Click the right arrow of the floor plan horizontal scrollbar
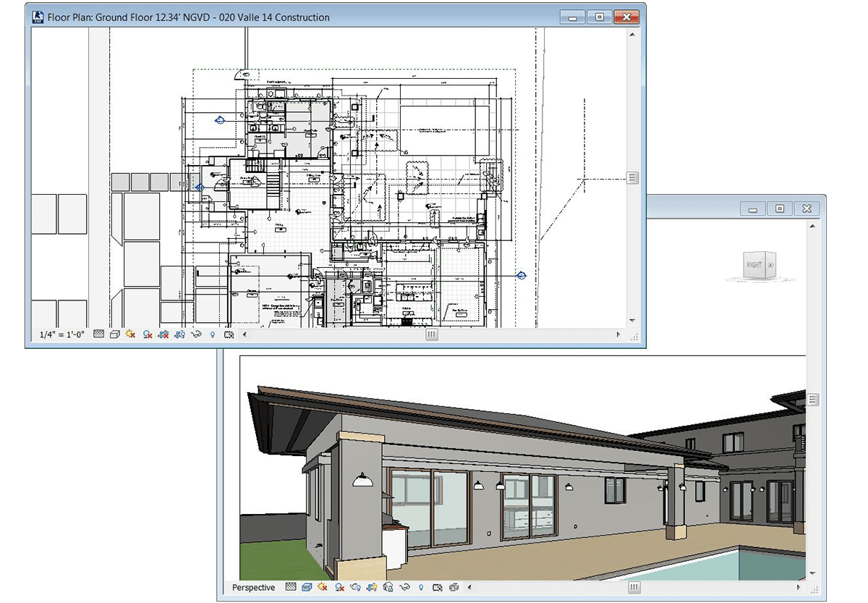Screen dimensions: 868x603 [618, 334]
